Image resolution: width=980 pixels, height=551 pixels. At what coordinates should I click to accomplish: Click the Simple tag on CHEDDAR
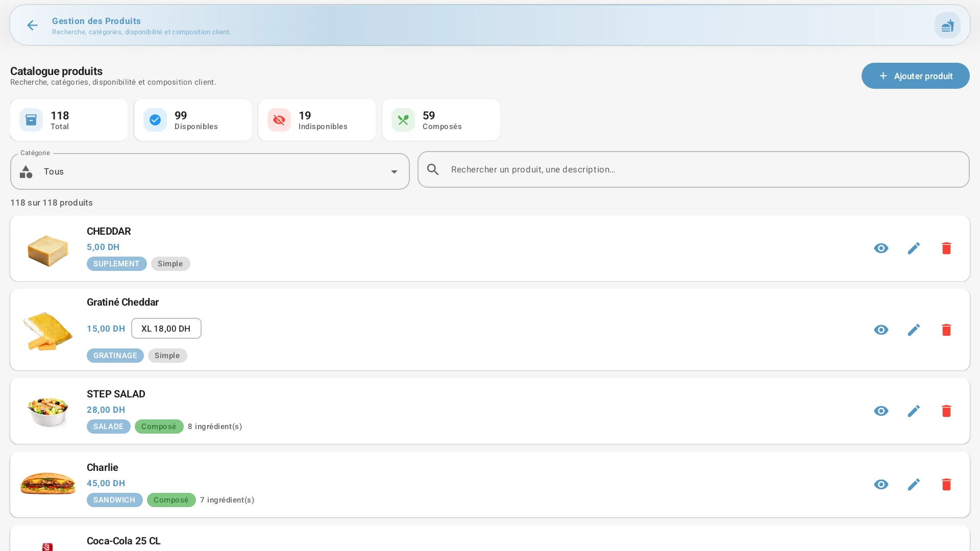[x=170, y=264]
